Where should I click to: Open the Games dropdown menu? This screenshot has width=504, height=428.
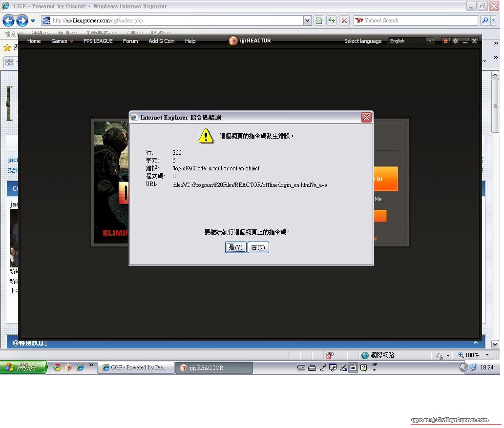[62, 41]
